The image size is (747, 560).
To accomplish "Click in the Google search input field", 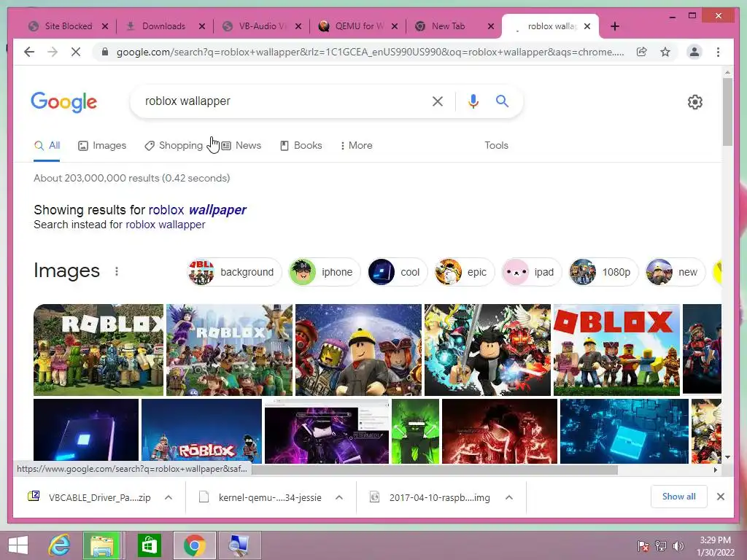I will point(281,101).
